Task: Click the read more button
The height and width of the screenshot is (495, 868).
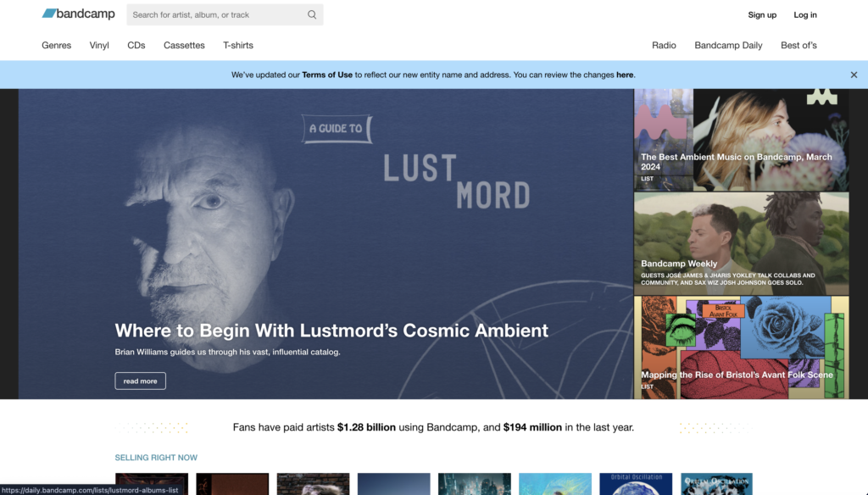Action: point(140,381)
